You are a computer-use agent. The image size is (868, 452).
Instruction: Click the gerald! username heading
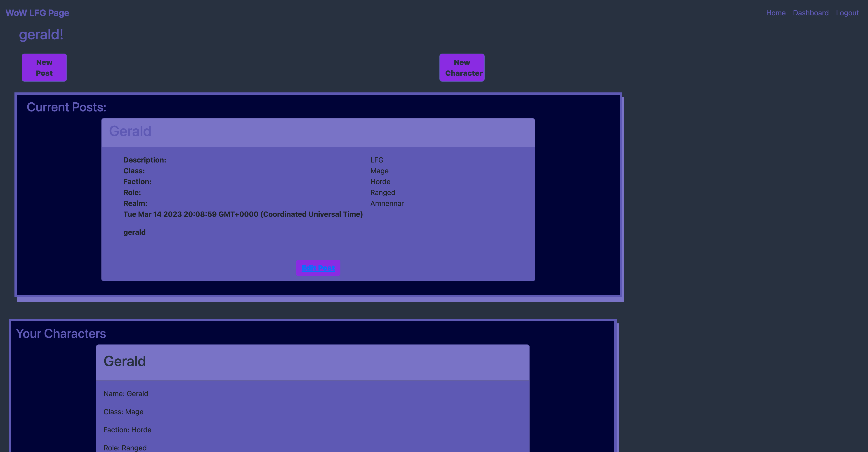(41, 35)
